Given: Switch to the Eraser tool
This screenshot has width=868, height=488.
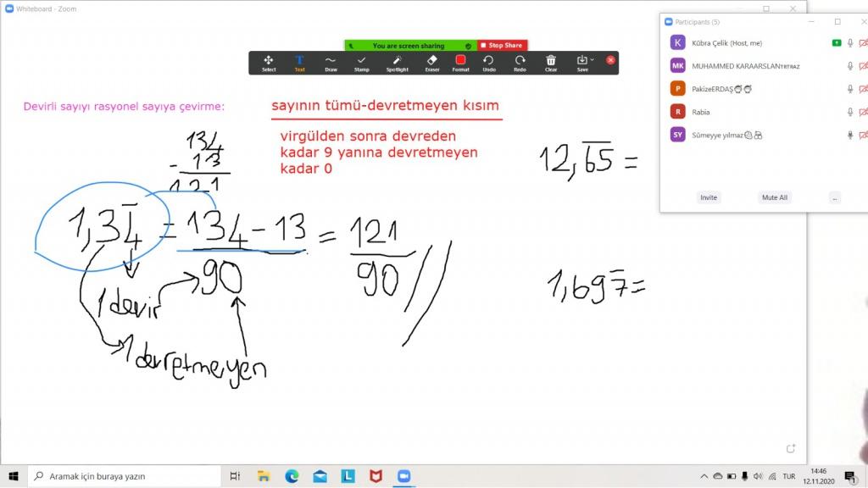Looking at the screenshot, I should 432,63.
